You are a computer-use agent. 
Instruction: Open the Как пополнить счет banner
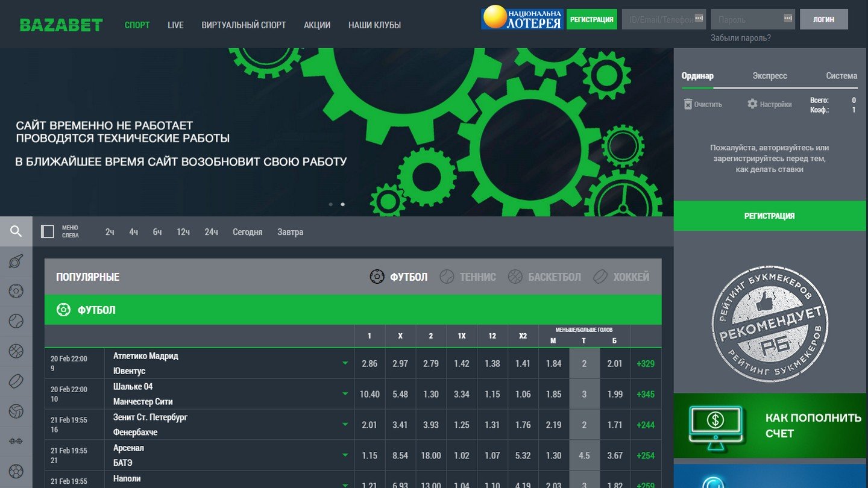pyautogui.click(x=770, y=425)
